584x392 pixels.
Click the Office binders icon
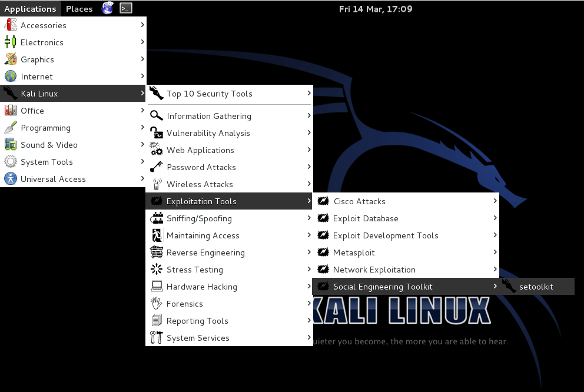[11, 111]
